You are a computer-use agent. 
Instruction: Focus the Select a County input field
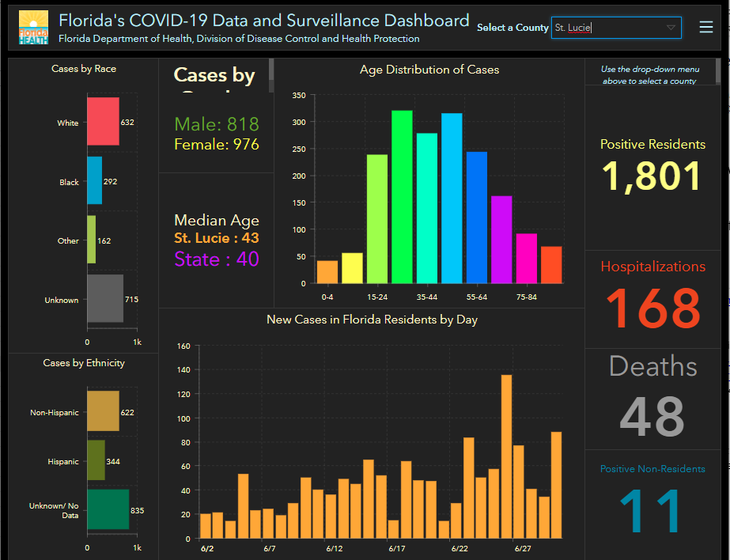click(616, 28)
